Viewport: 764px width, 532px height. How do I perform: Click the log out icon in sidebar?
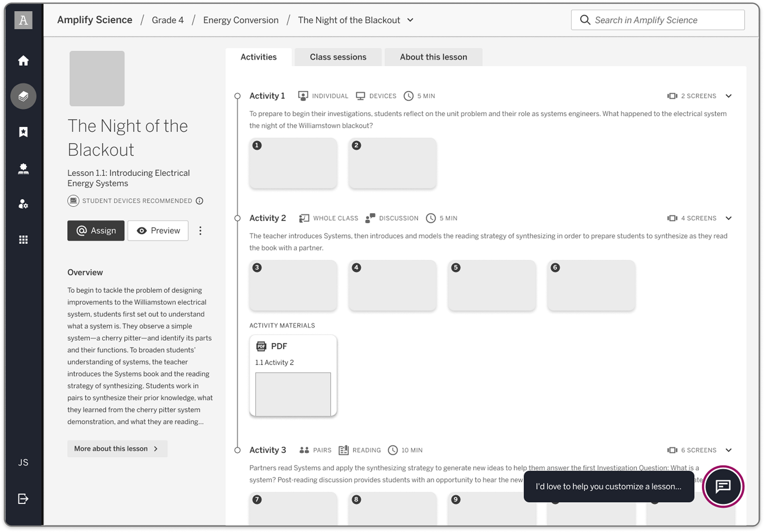(x=23, y=499)
